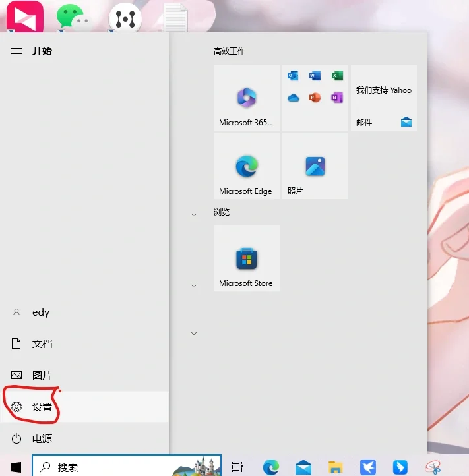Click the 高效工作 group heading
469x476 pixels.
(230, 51)
